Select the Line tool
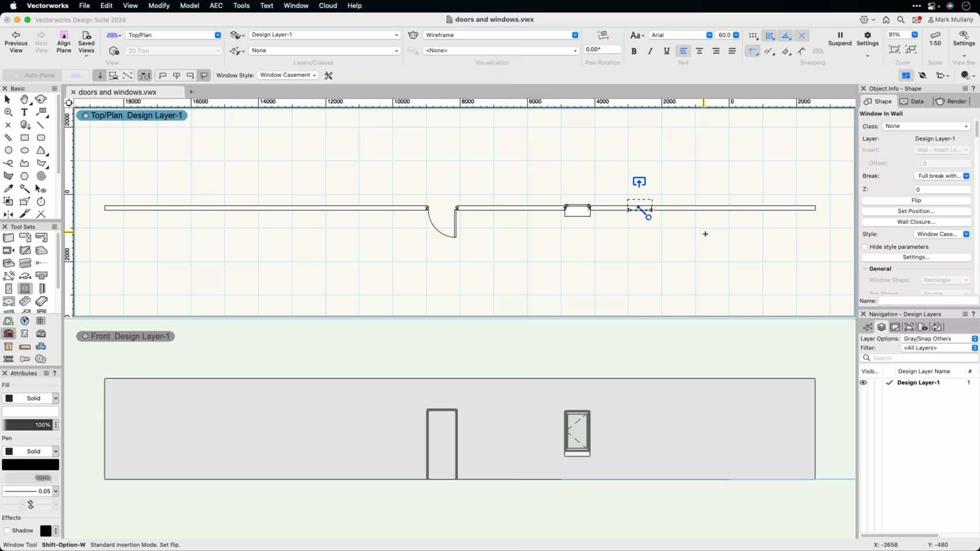This screenshot has width=980, height=551. click(41, 125)
